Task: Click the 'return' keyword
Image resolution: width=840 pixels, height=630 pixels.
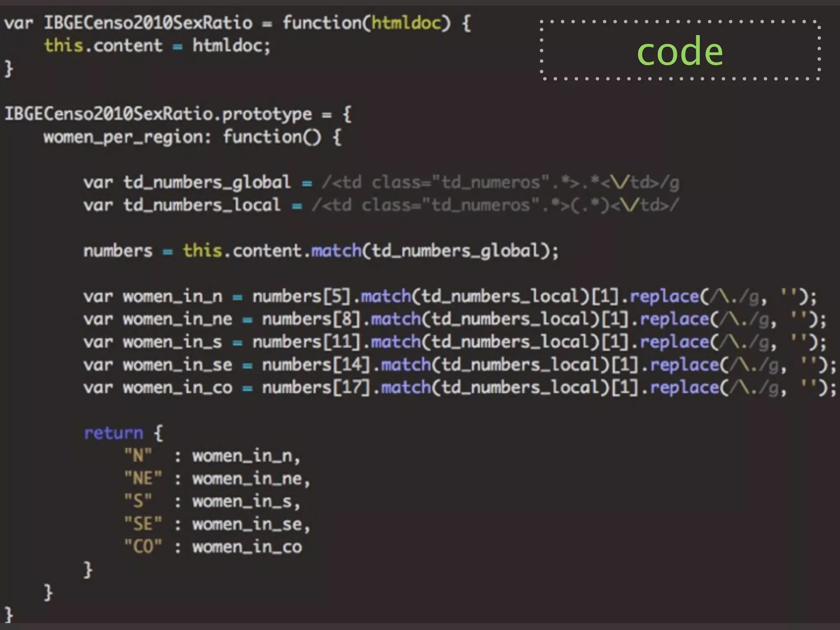Action: [114, 433]
